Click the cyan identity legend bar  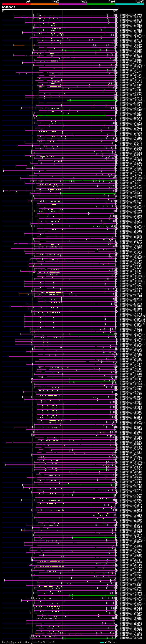point(130,4)
